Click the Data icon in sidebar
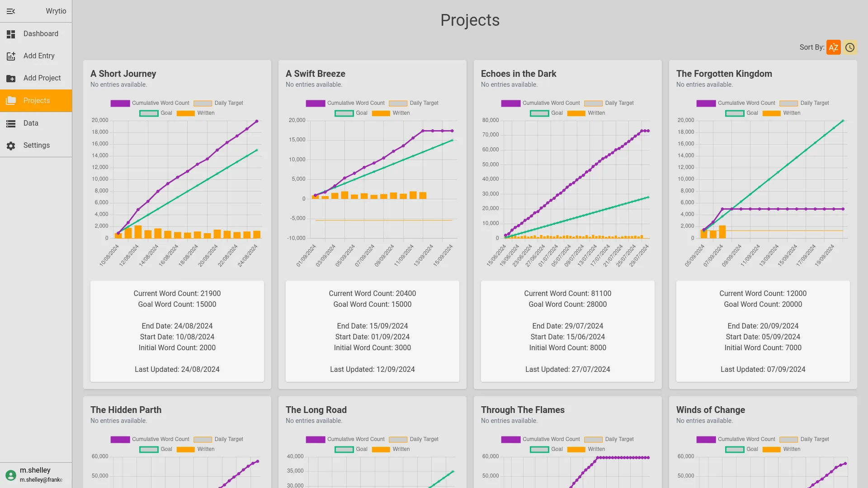The width and height of the screenshot is (868, 488). (11, 123)
